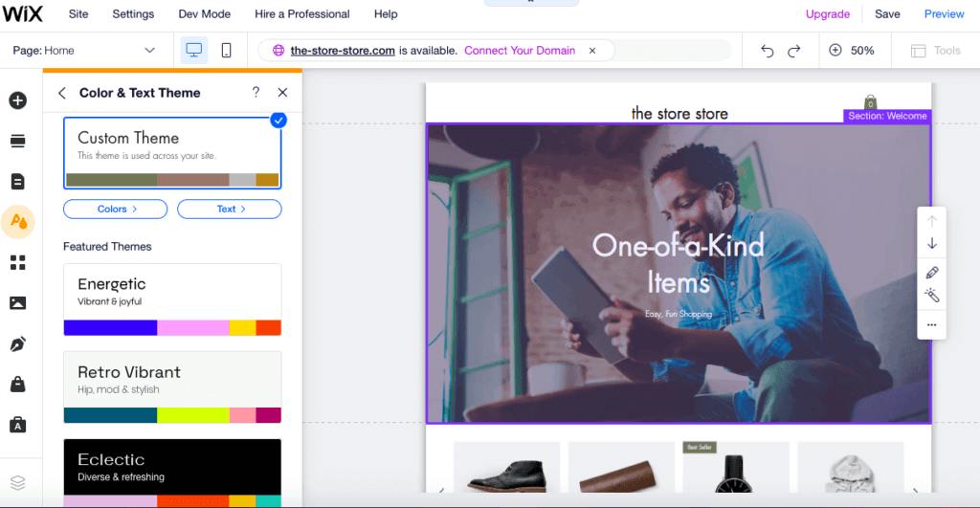Click the 50% zoom value
980x508 pixels.
pyautogui.click(x=862, y=51)
